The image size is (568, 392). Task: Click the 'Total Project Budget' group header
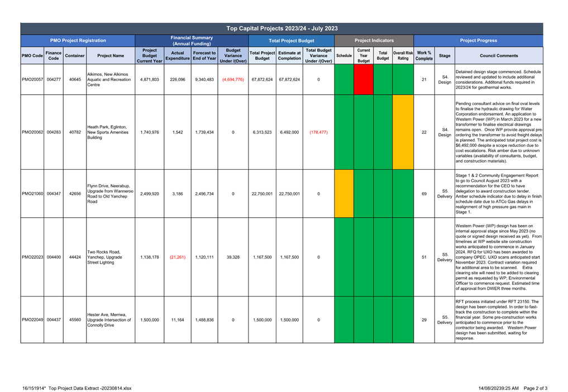click(291, 41)
